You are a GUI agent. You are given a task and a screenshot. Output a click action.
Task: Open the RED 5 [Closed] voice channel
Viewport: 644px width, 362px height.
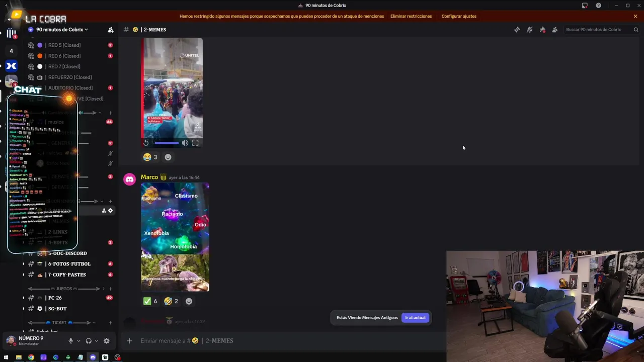coord(70,45)
